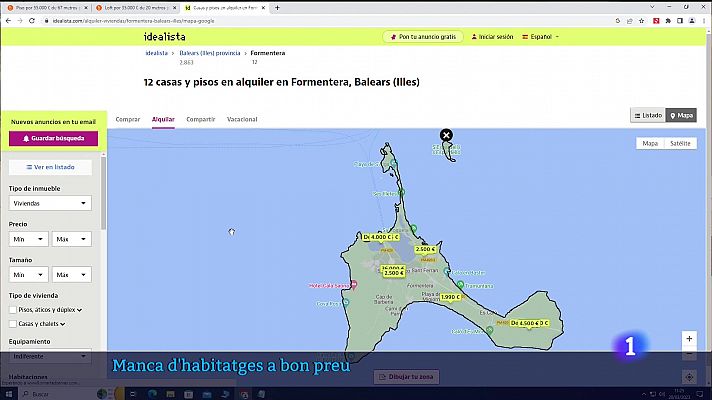The image size is (712, 400).
Task: Click 'Guardar búsqueda' button
Action: click(x=54, y=138)
